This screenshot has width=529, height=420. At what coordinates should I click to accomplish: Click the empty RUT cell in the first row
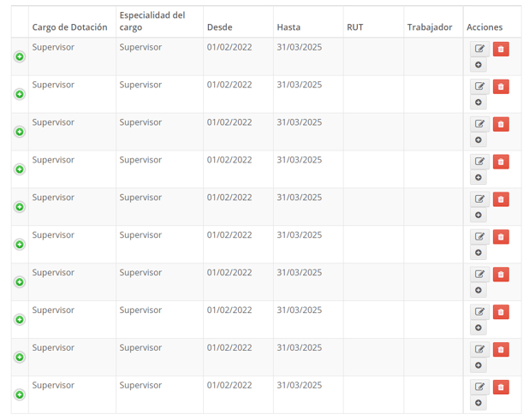coord(373,56)
